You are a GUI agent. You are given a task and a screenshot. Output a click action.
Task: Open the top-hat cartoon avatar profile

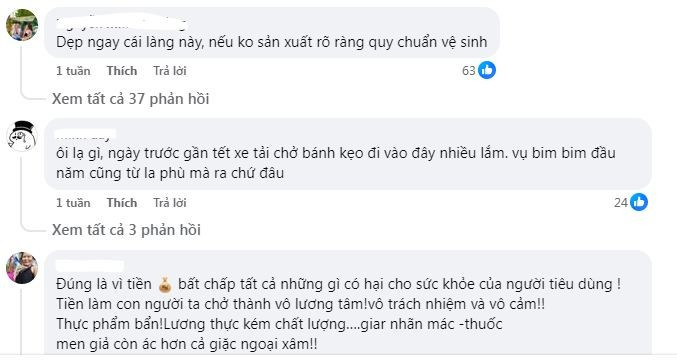tap(22, 136)
